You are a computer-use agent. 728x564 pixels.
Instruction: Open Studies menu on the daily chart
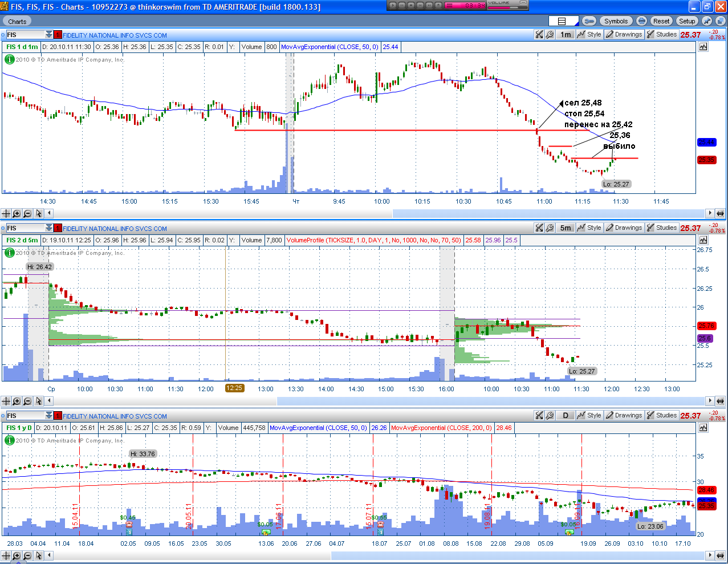pyautogui.click(x=662, y=415)
